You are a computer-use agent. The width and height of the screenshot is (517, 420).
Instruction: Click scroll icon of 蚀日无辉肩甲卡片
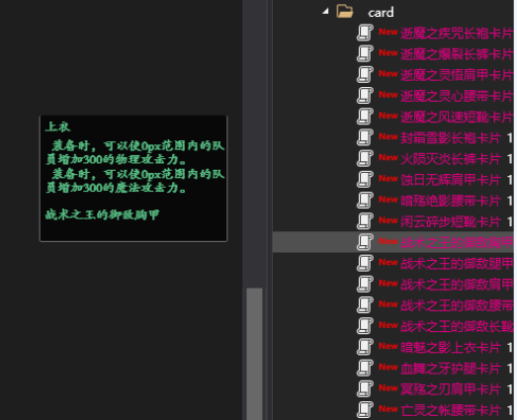[x=365, y=179]
